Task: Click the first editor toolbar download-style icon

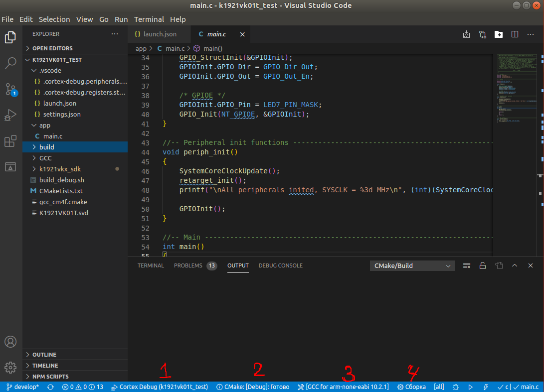Action: tap(466, 34)
